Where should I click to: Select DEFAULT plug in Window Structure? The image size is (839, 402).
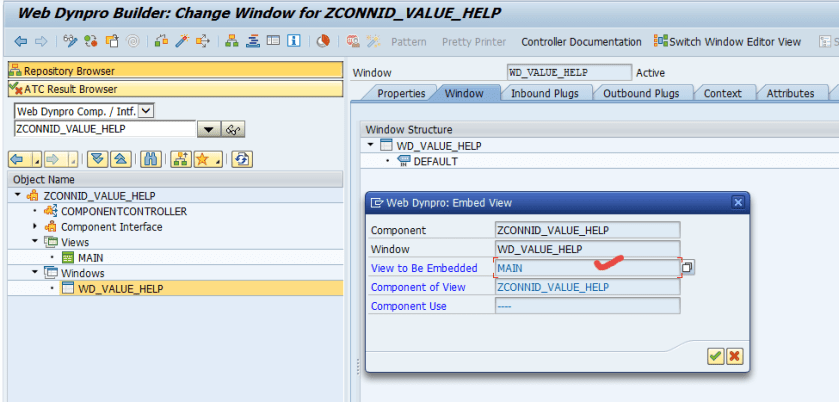click(436, 161)
